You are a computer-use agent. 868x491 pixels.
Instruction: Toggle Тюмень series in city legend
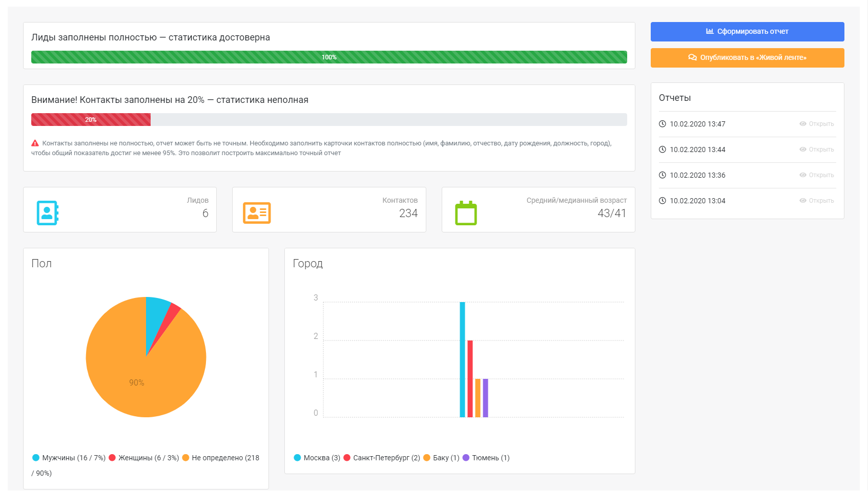coord(486,458)
